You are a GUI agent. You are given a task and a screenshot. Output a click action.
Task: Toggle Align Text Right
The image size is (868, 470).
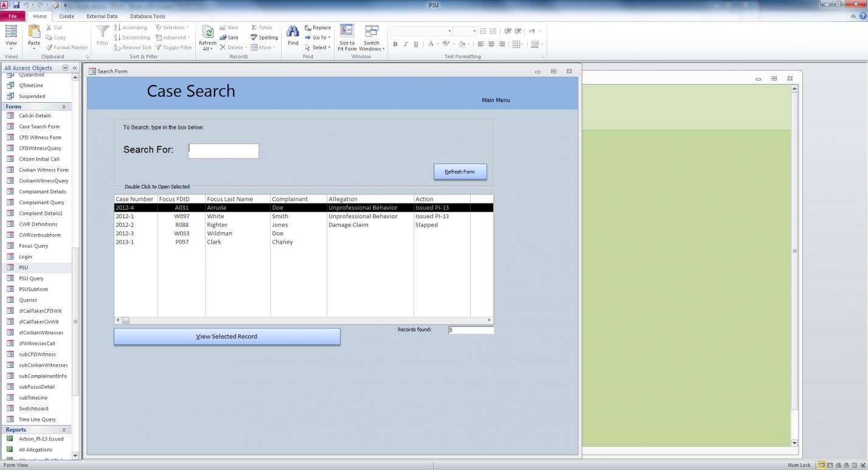coord(502,44)
